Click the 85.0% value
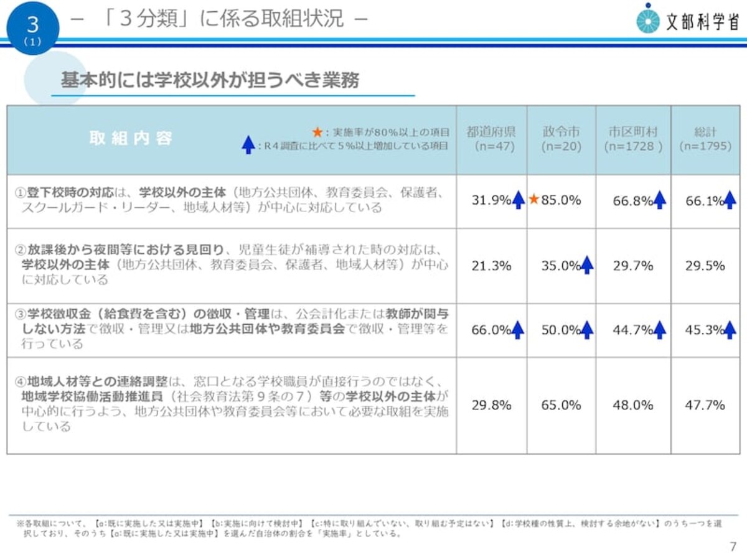747x560 pixels. pos(561,200)
